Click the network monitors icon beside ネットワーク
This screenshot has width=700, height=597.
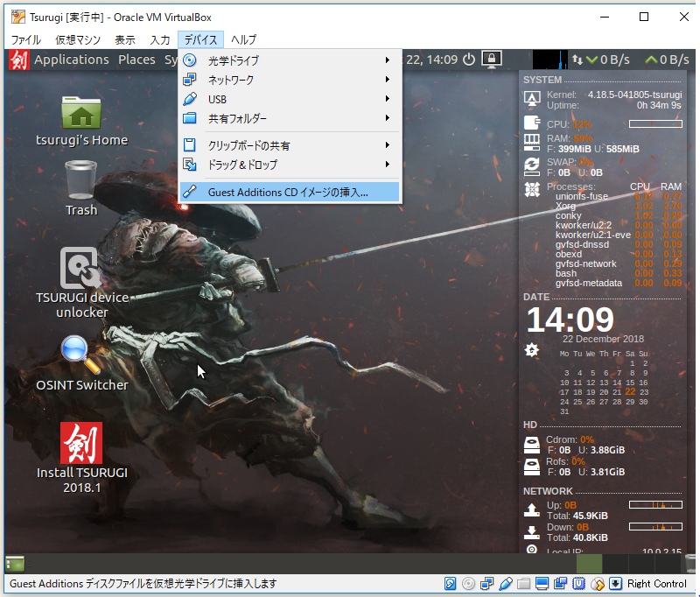click(x=190, y=80)
